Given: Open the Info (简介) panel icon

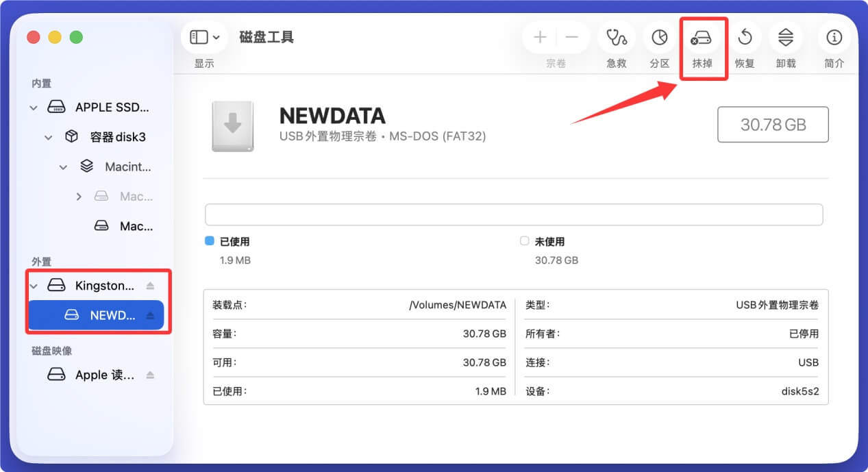Looking at the screenshot, I should coord(834,38).
